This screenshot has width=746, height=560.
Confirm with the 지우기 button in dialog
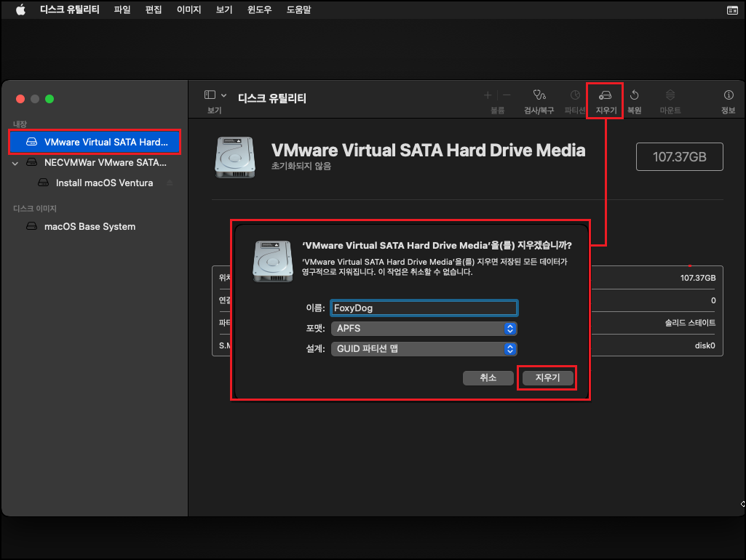pos(547,377)
